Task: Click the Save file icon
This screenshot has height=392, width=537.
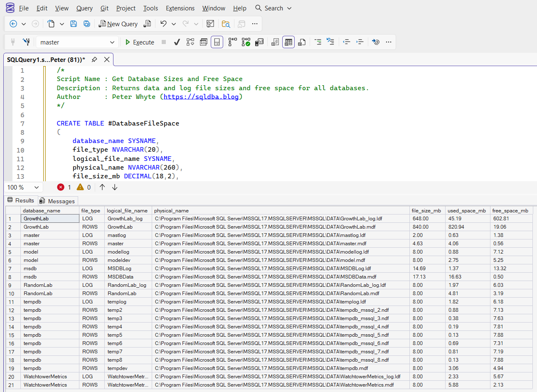Action: tap(74, 24)
